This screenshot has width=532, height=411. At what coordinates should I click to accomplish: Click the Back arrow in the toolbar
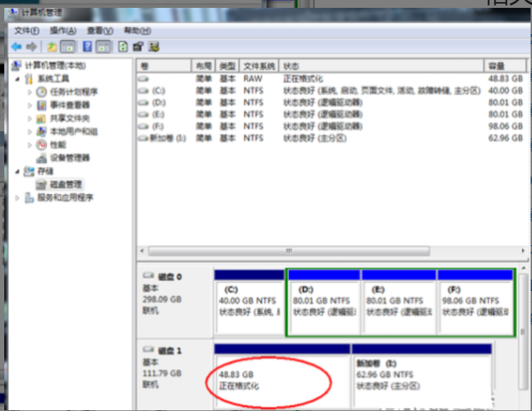[16, 46]
